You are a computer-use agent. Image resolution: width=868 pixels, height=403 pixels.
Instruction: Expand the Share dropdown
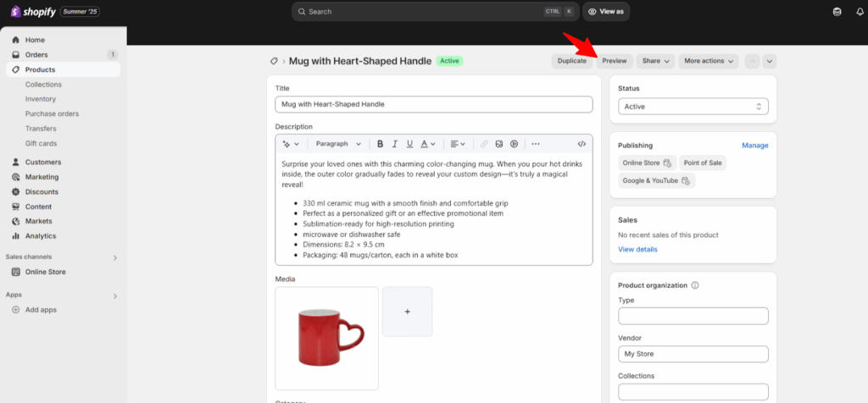pyautogui.click(x=656, y=61)
